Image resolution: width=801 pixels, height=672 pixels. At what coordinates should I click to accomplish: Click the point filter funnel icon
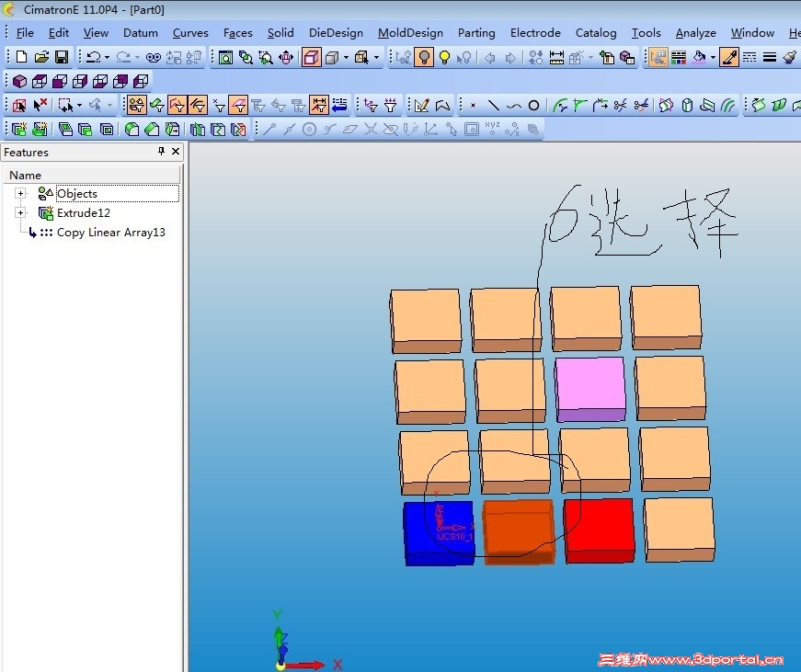click(x=218, y=105)
